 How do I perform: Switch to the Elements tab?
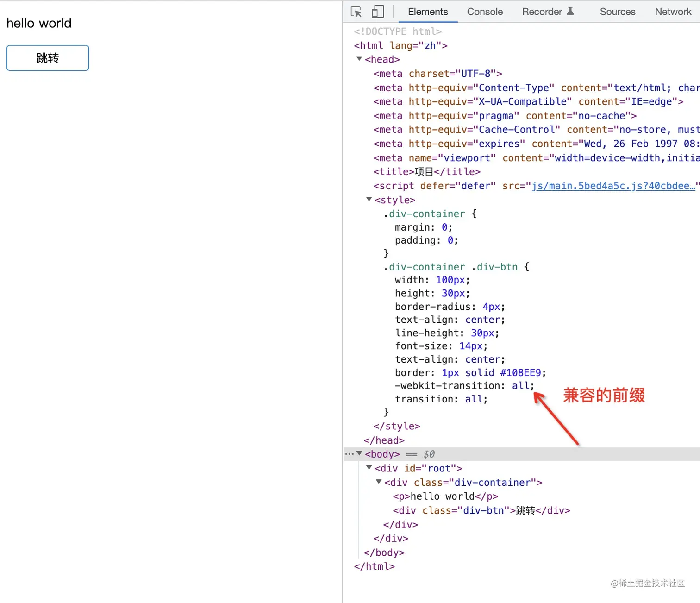tap(428, 12)
